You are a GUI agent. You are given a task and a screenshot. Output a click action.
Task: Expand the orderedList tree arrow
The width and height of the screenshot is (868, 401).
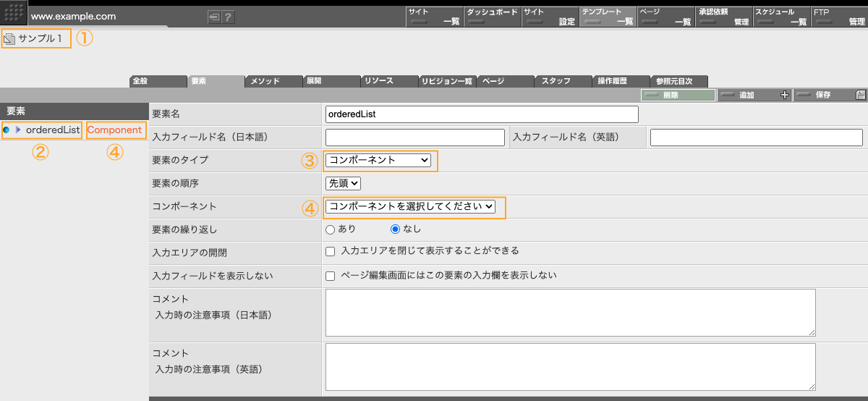18,130
